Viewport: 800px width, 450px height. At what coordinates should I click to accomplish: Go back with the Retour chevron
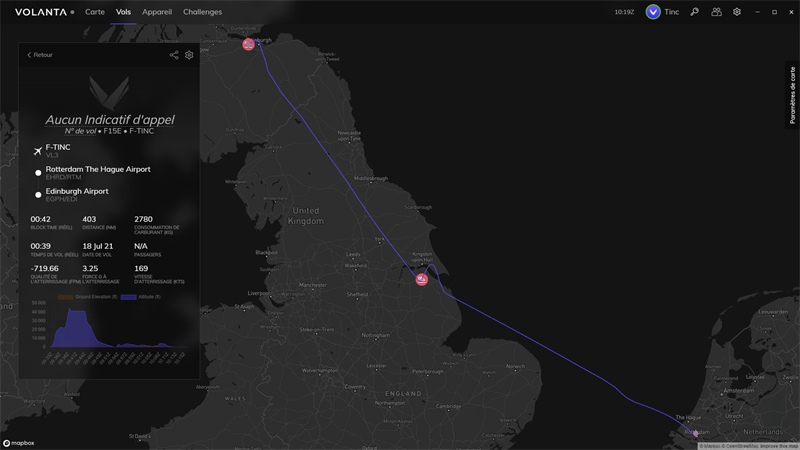tap(40, 55)
